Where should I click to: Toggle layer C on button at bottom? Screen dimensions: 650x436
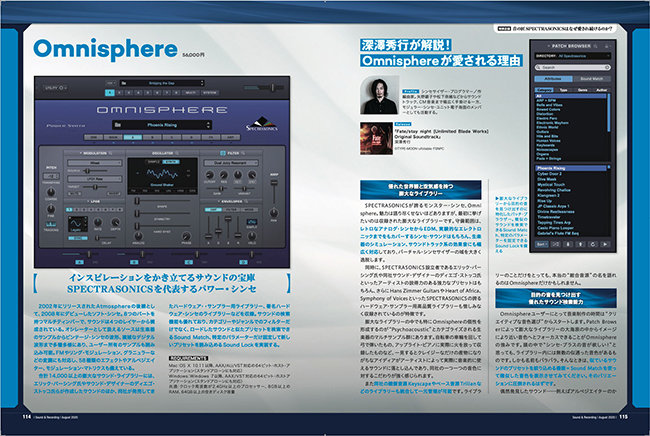pyautogui.click(x=189, y=262)
